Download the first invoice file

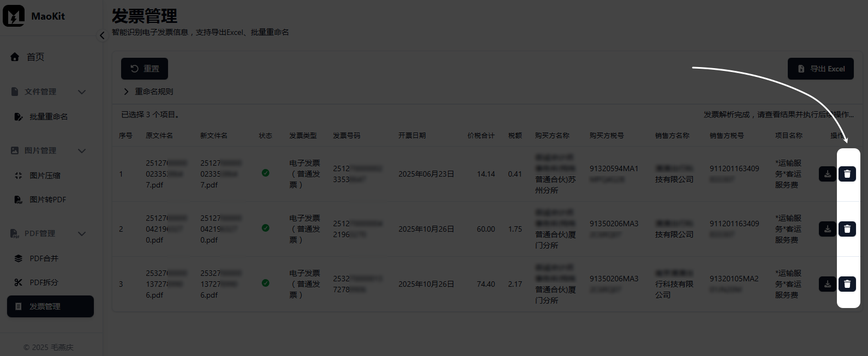click(x=827, y=174)
